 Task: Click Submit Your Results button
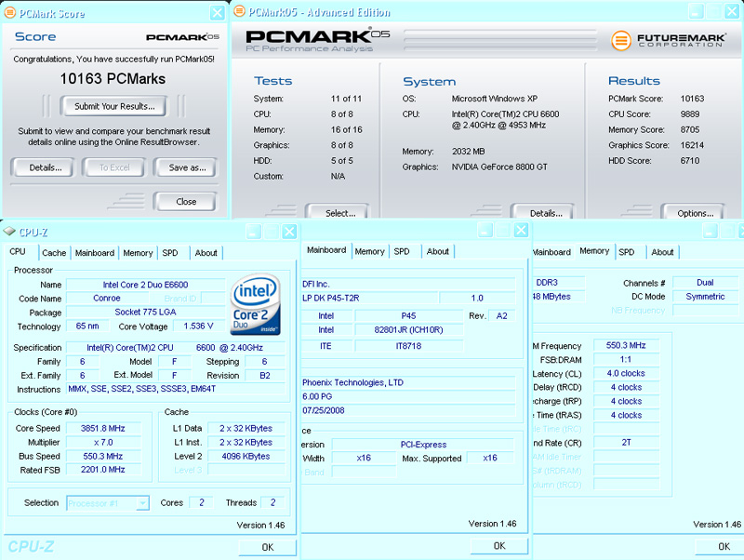pyautogui.click(x=114, y=106)
